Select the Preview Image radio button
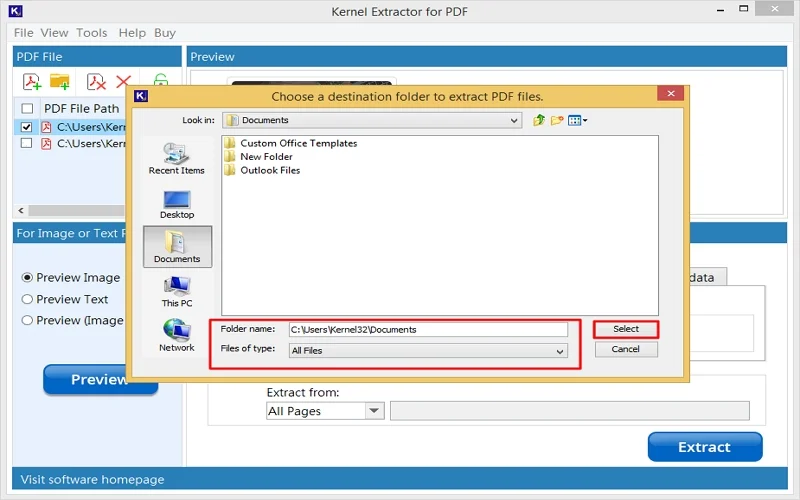The image size is (800, 500). (x=27, y=278)
